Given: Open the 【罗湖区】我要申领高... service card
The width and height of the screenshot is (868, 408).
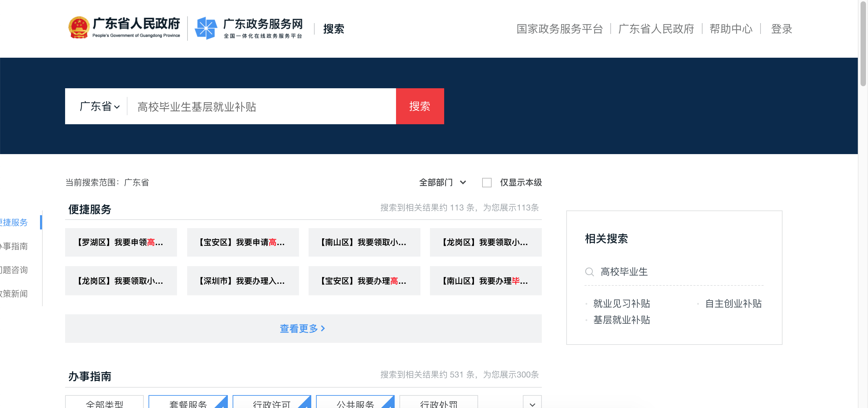Looking at the screenshot, I should pyautogui.click(x=121, y=242).
